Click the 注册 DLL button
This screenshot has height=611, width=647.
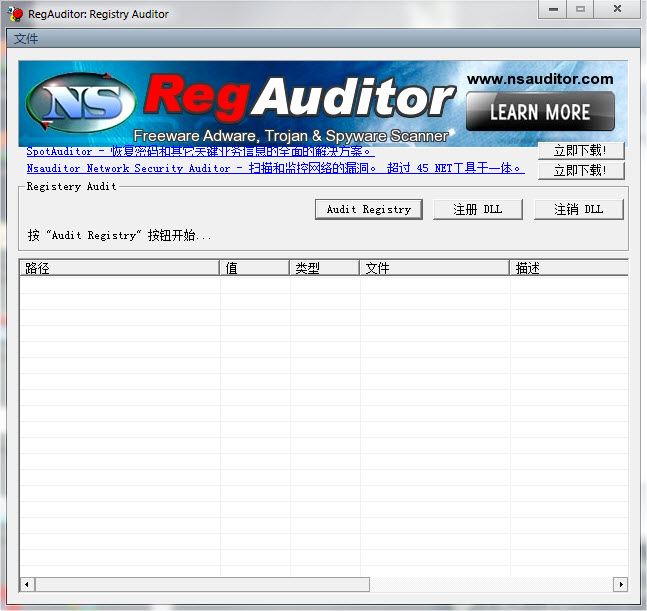coord(477,209)
